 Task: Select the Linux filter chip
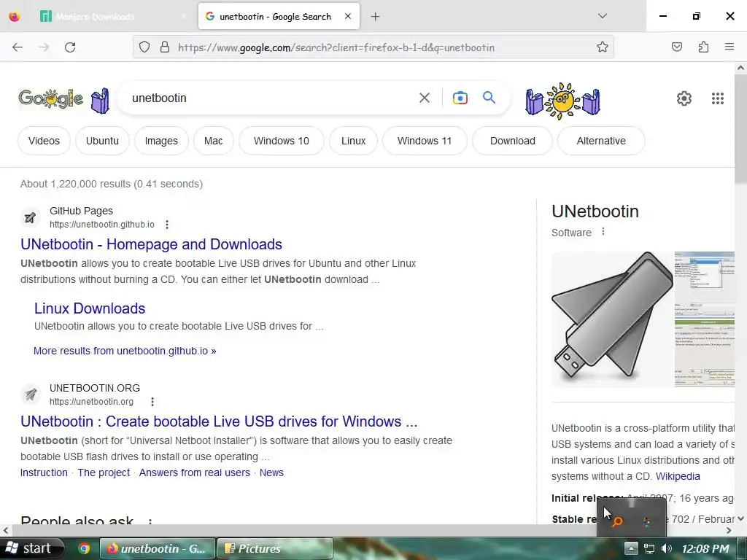click(x=354, y=141)
